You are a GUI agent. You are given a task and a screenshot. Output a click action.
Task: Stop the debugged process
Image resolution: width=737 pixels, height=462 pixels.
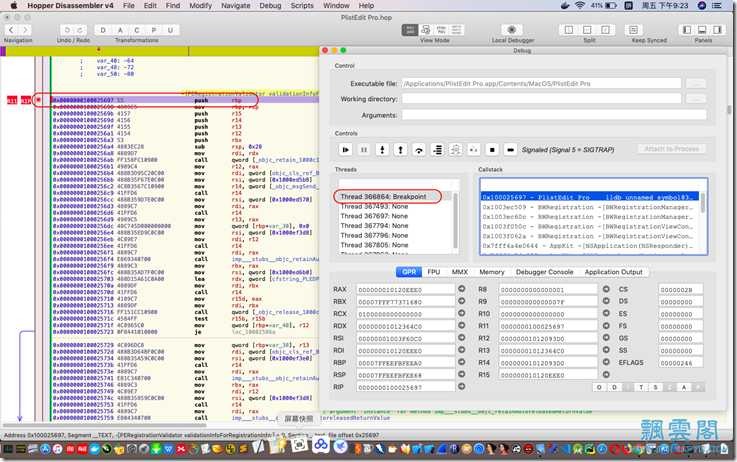(x=492, y=150)
